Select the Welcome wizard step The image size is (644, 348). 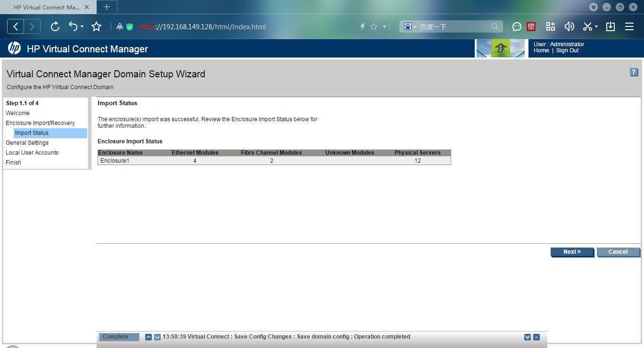click(x=17, y=113)
